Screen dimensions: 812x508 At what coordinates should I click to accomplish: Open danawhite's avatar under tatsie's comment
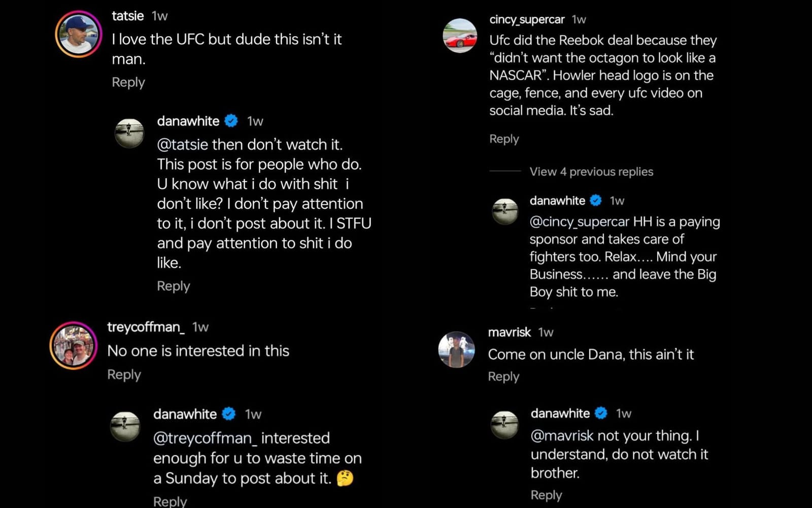pos(130,133)
